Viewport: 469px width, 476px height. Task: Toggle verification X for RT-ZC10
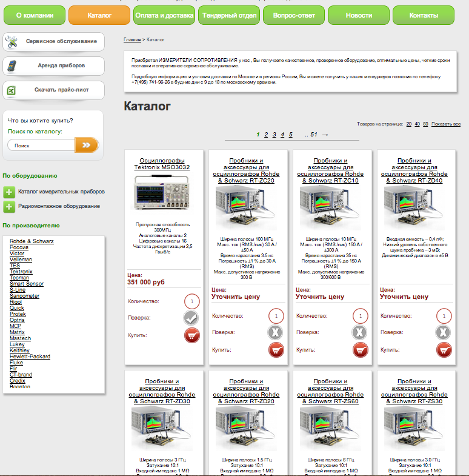359,332
